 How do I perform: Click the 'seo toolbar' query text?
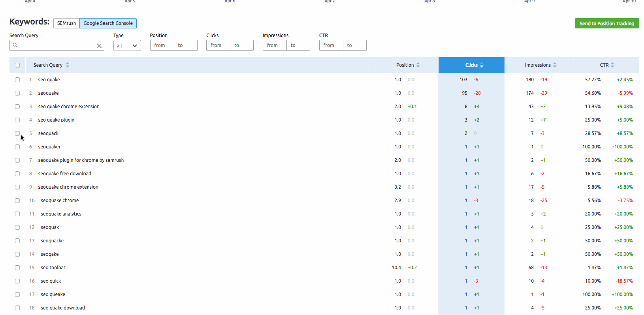pos(53,268)
